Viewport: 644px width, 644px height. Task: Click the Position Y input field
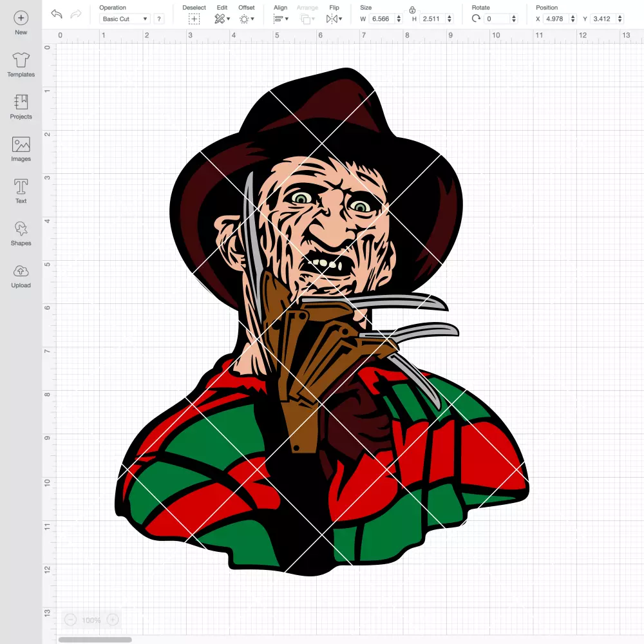[603, 19]
